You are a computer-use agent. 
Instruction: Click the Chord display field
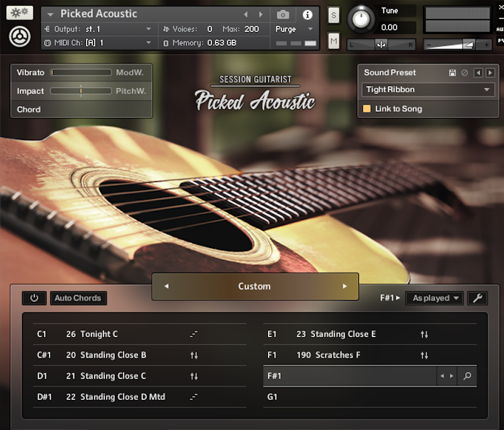(x=82, y=110)
